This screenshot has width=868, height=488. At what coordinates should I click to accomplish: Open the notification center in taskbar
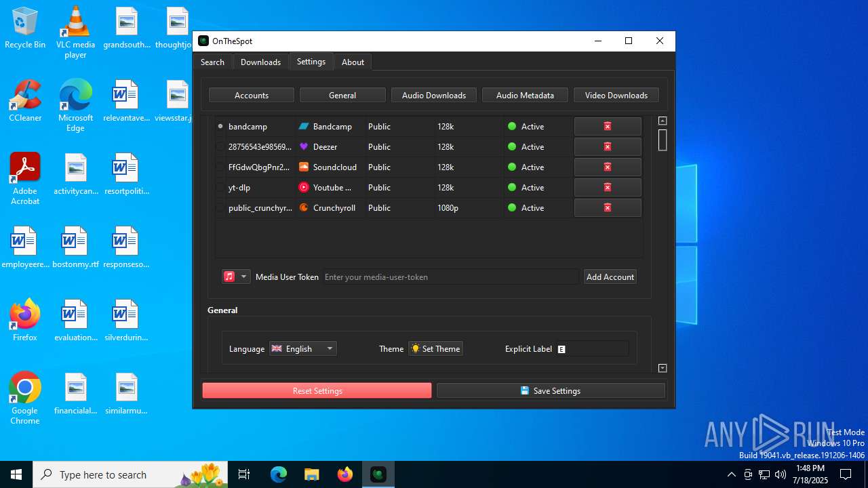[846, 474]
